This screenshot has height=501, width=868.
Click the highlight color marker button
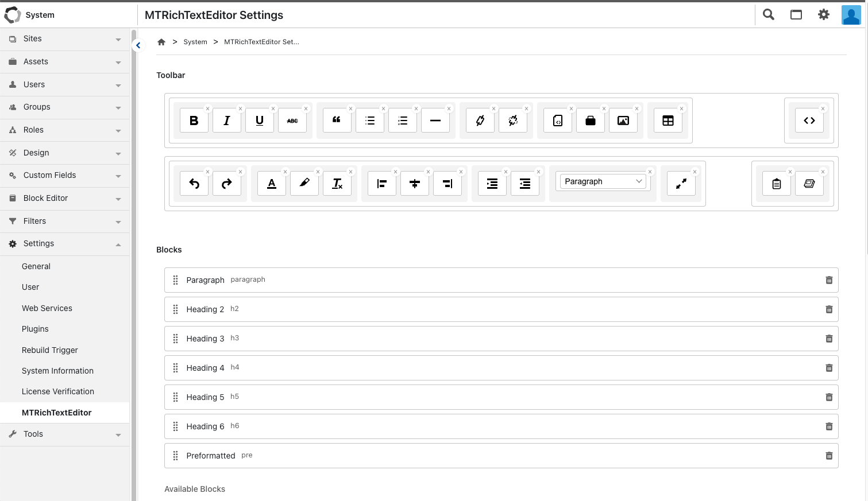point(304,184)
